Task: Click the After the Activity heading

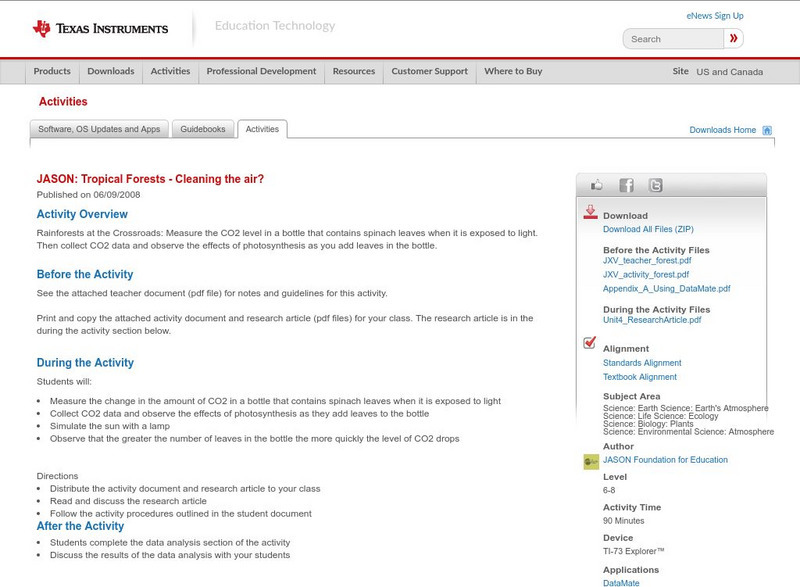Action: coord(80,526)
